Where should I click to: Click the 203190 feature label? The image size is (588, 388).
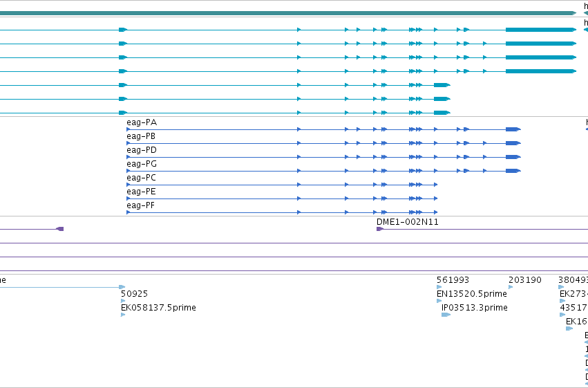[524, 280]
